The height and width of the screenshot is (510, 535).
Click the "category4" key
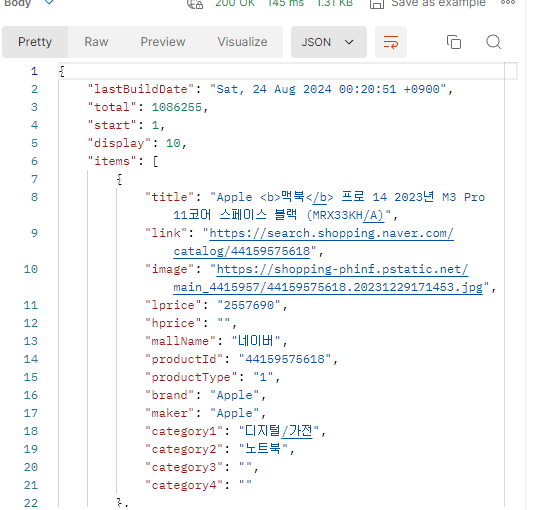pyautogui.click(x=184, y=485)
